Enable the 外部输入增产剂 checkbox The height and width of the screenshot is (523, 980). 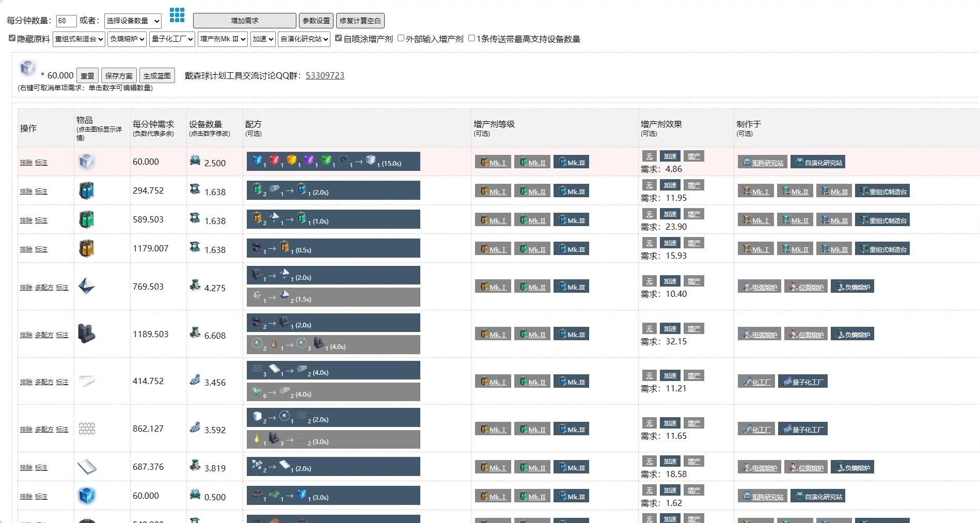tap(400, 38)
